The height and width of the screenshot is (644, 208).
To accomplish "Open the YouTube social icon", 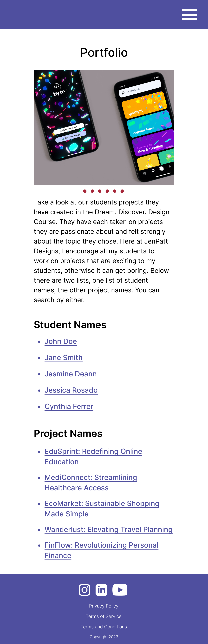I will point(120,590).
